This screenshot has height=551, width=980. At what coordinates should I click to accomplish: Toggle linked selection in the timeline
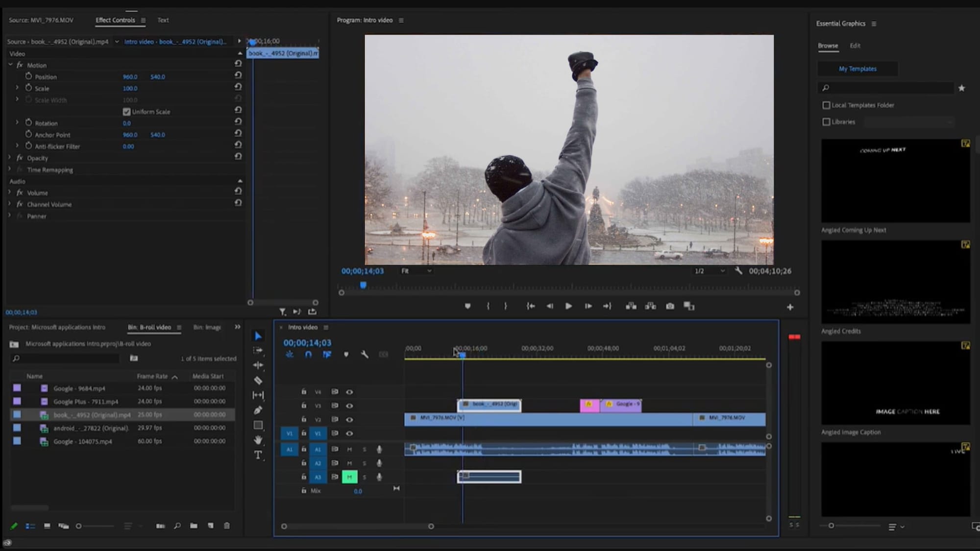tap(327, 354)
